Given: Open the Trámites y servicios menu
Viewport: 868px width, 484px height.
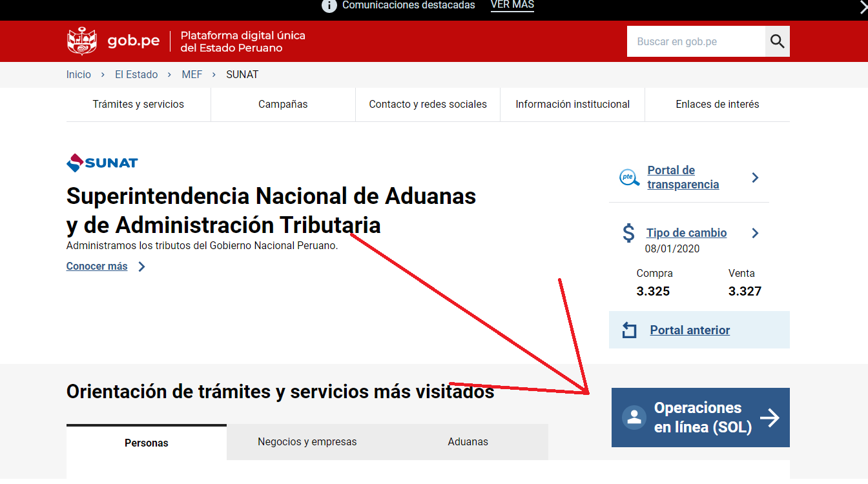Looking at the screenshot, I should point(138,105).
